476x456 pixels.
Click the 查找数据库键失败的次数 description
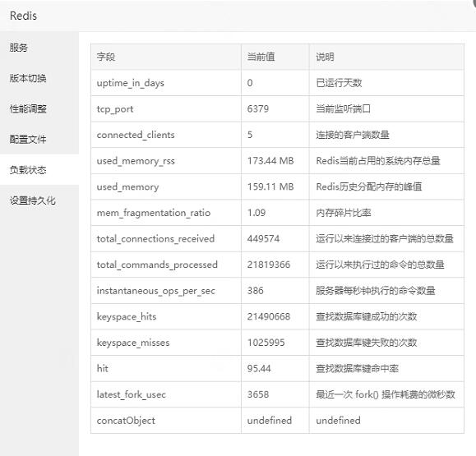pyautogui.click(x=367, y=343)
